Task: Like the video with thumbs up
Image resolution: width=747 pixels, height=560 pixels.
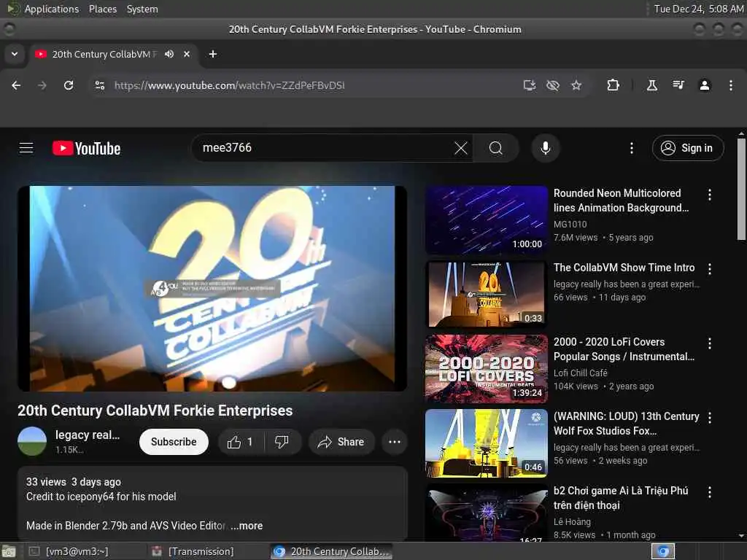Action: 240,442
